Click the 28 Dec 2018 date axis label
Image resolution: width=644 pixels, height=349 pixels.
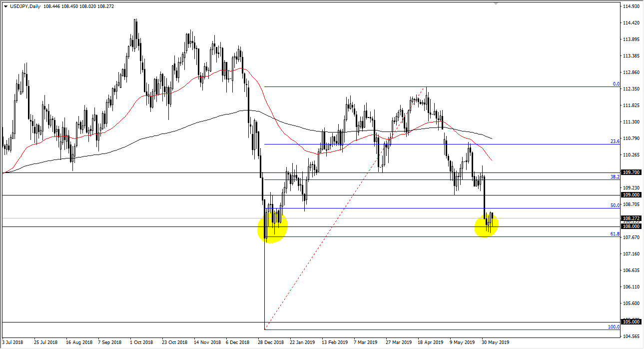coord(270,343)
